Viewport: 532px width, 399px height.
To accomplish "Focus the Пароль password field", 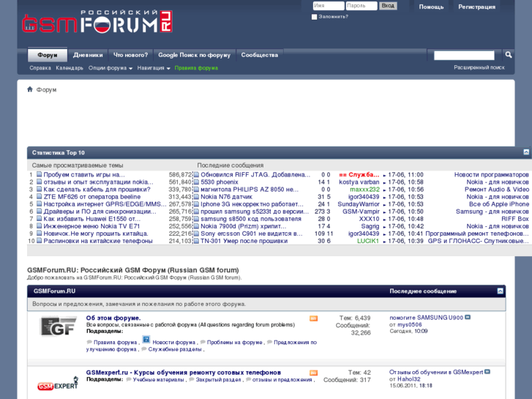I will (x=361, y=6).
